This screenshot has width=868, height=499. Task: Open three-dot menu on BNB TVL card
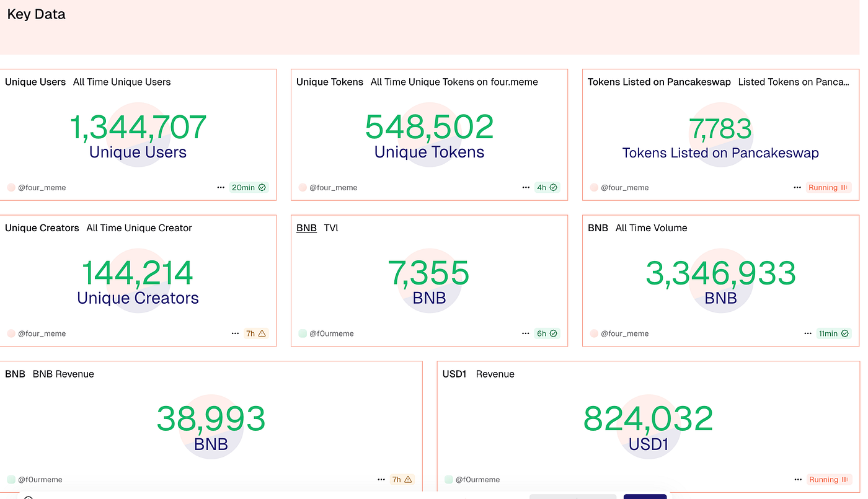coord(526,333)
